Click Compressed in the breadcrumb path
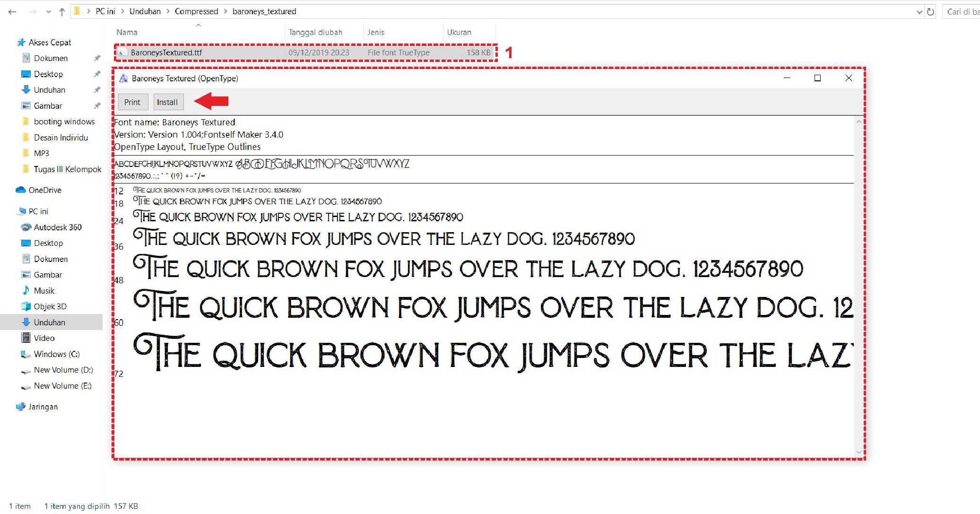The height and width of the screenshot is (514, 980). (196, 11)
